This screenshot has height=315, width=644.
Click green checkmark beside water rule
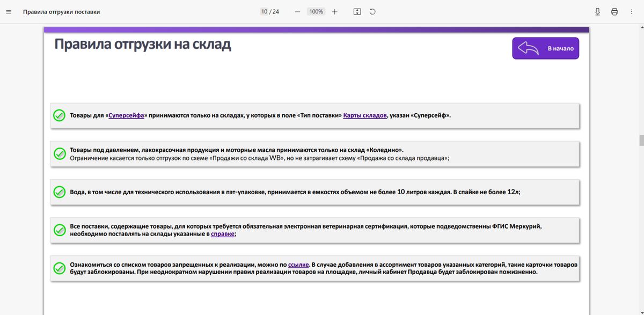pyautogui.click(x=59, y=192)
